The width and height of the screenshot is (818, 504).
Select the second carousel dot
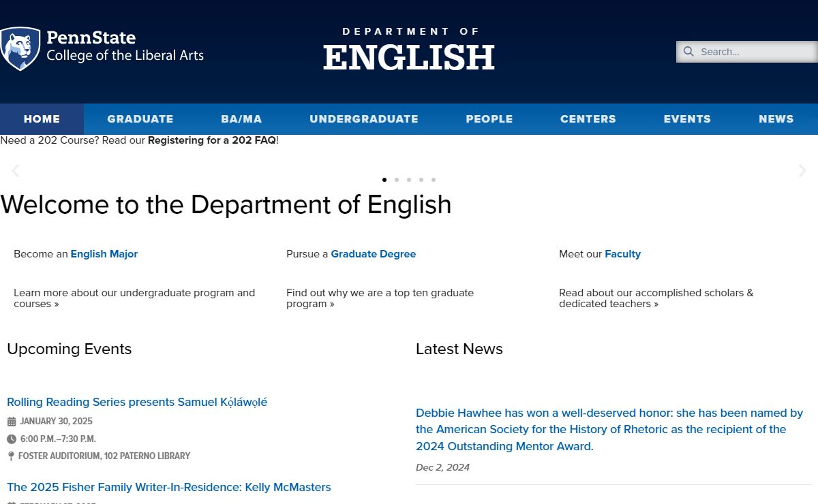click(397, 180)
